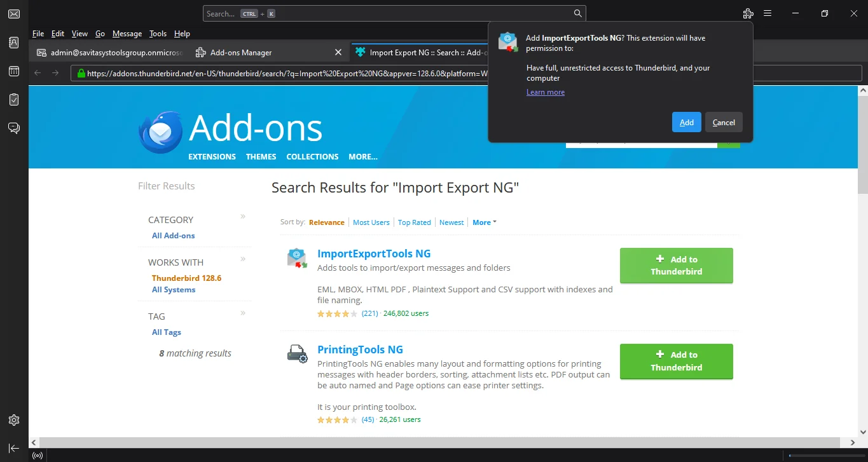Click the PrintingTools NG printer icon
Viewport: 868px width, 462px height.
tap(297, 354)
